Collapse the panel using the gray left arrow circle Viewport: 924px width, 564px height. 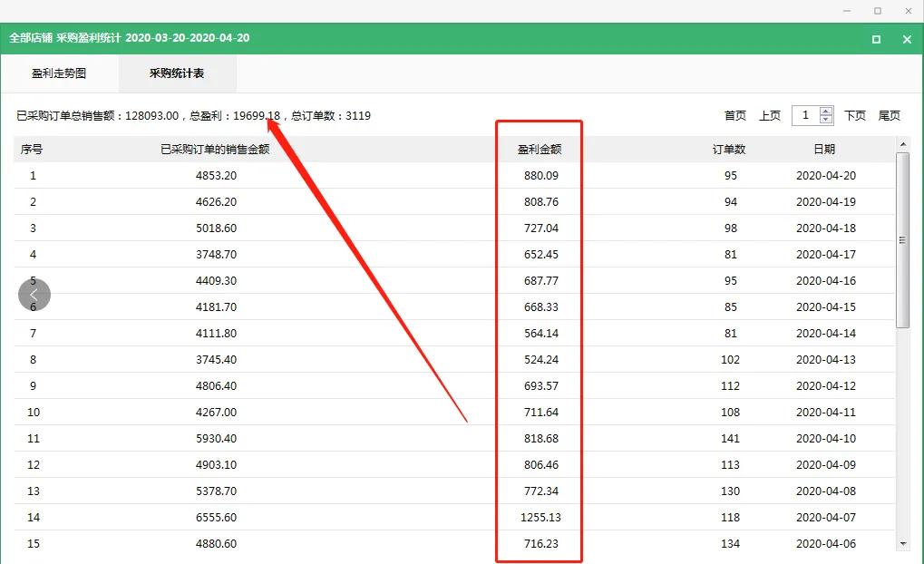(34, 295)
